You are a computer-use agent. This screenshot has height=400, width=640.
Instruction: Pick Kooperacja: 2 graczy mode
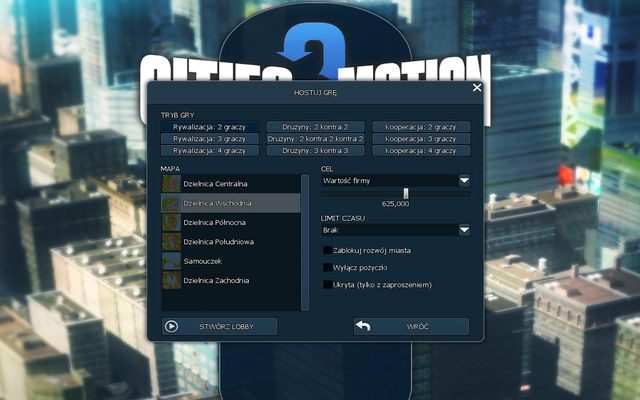(x=421, y=127)
